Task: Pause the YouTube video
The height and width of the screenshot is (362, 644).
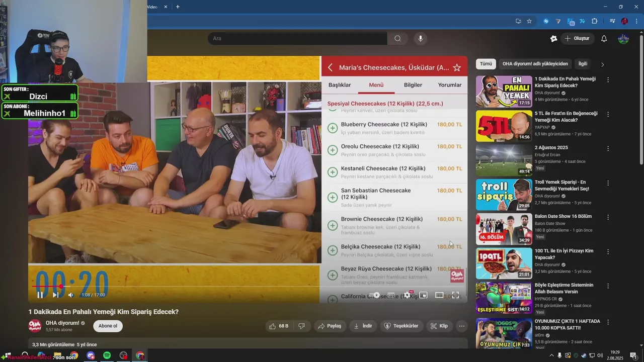Action: [x=40, y=295]
